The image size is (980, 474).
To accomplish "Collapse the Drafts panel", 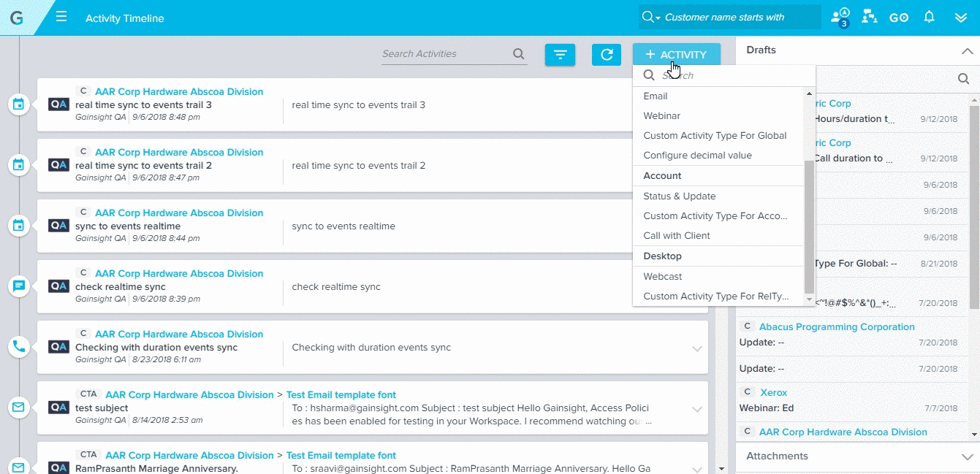I will pos(967,51).
